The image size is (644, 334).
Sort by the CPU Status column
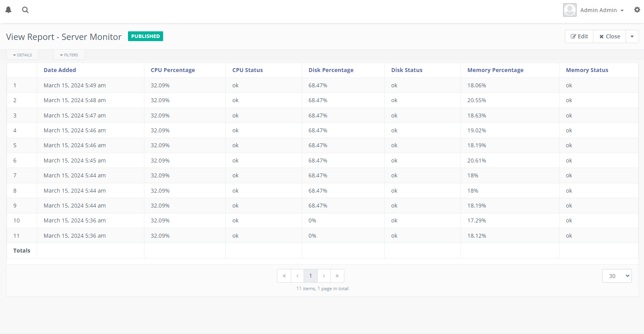(x=248, y=70)
